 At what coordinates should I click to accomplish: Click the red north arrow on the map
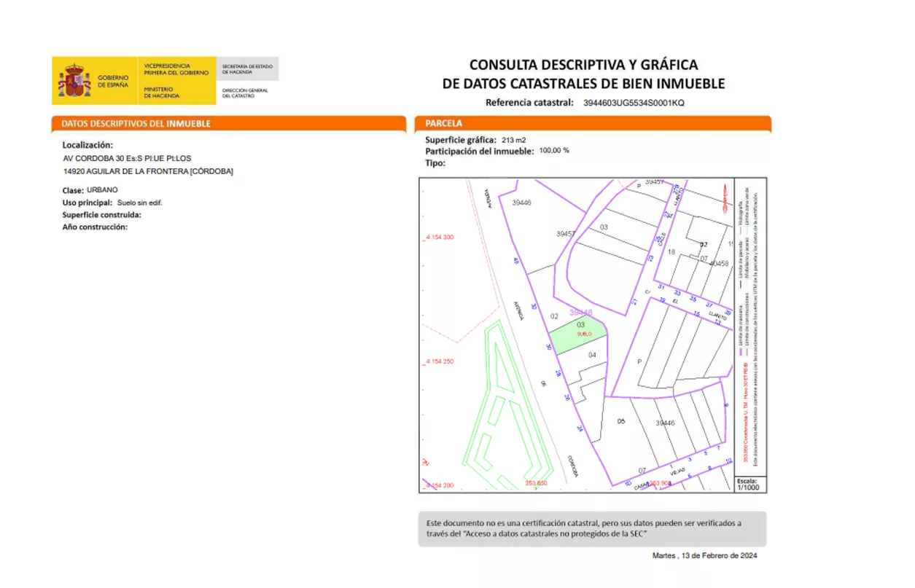click(x=725, y=195)
